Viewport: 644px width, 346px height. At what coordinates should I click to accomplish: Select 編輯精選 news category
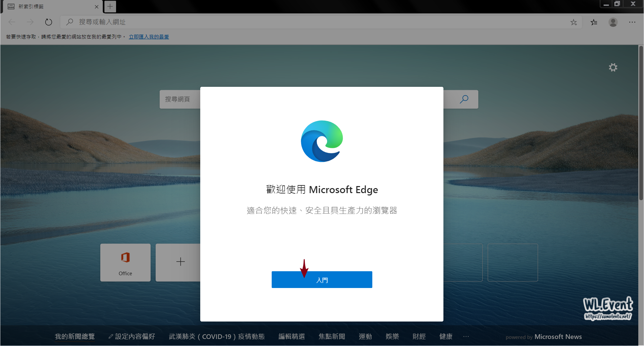(291, 337)
